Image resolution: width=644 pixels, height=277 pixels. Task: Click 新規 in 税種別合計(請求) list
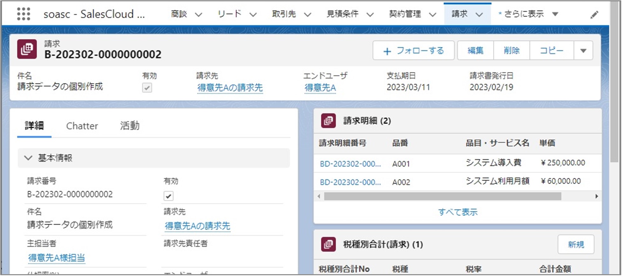coord(576,244)
